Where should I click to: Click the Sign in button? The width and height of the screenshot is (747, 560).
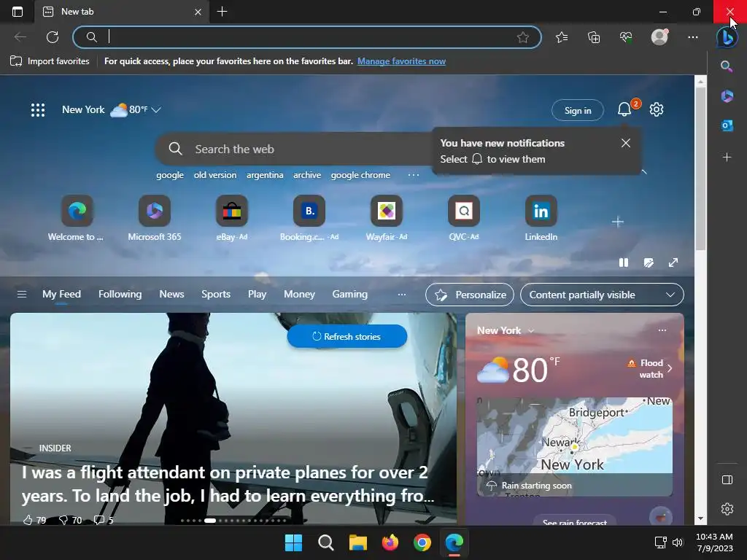(578, 111)
